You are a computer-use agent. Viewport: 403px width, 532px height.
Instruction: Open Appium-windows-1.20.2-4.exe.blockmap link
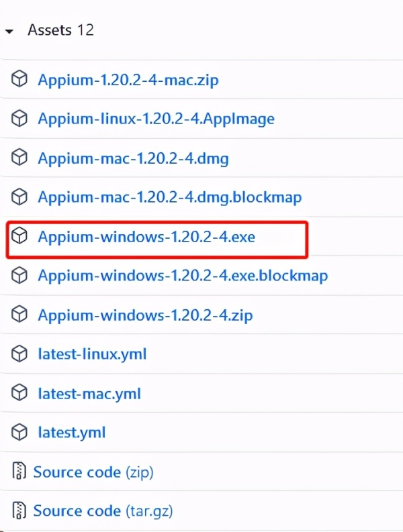(183, 276)
